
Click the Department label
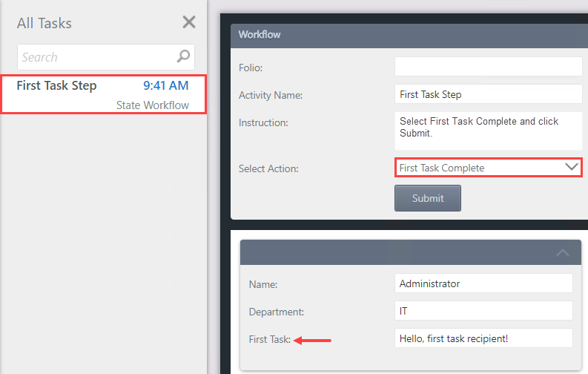coord(277,312)
